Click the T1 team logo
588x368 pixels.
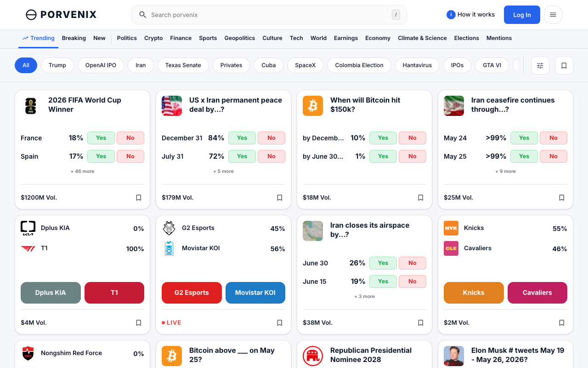(x=28, y=248)
